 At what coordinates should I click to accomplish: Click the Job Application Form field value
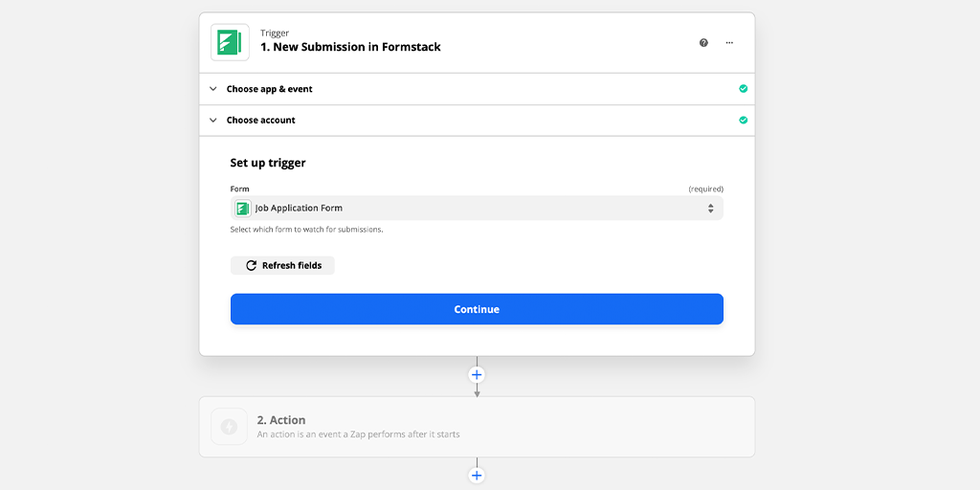coord(299,208)
